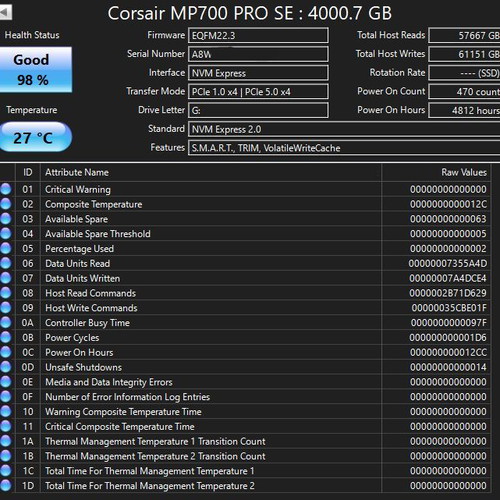Click the status icon for Critical Warning

pos(5,189)
